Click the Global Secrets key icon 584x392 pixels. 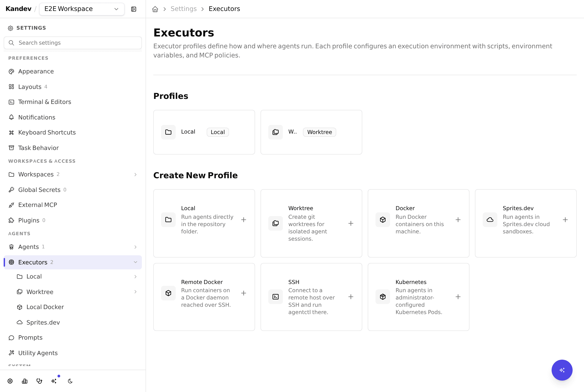pos(11,190)
